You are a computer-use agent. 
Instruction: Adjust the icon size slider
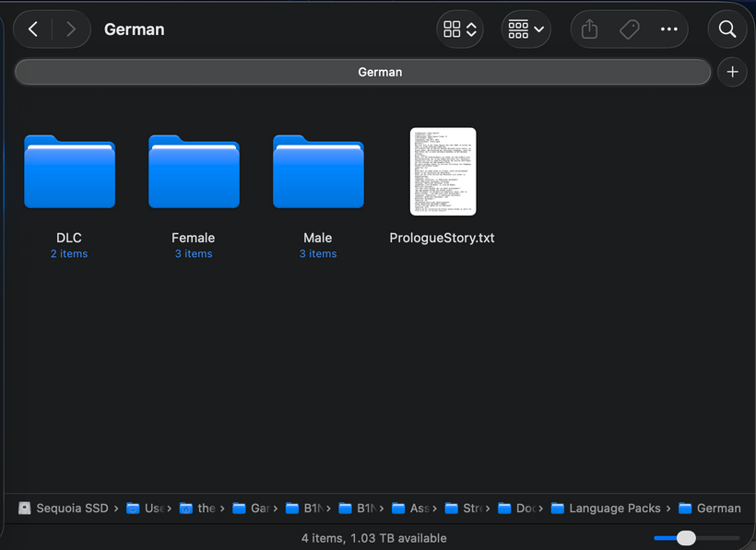pyautogui.click(x=686, y=538)
